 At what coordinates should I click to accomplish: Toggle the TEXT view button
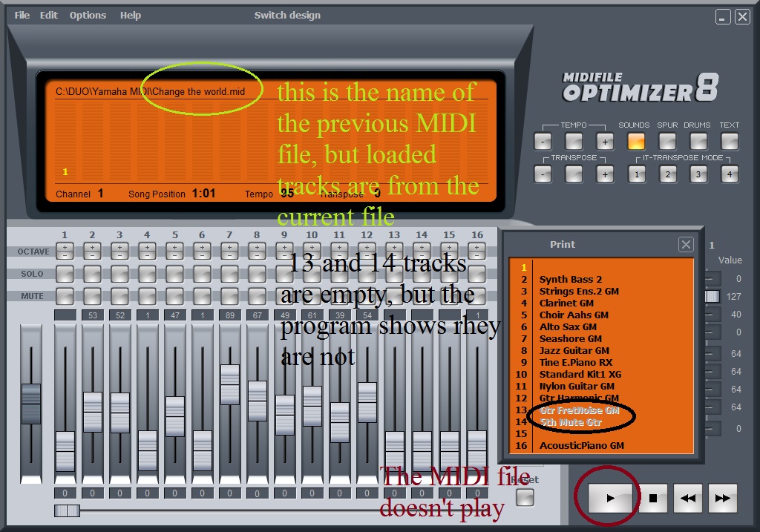[730, 142]
